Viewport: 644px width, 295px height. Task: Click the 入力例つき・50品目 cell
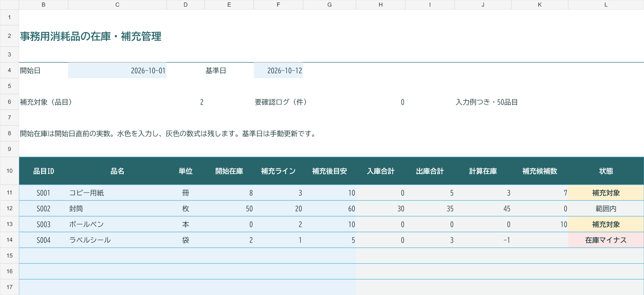[487, 102]
